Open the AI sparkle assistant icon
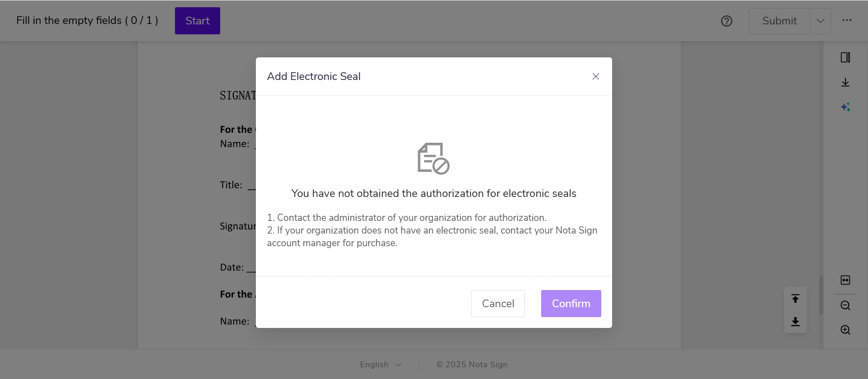Viewport: 868px width, 379px height. pos(845,107)
